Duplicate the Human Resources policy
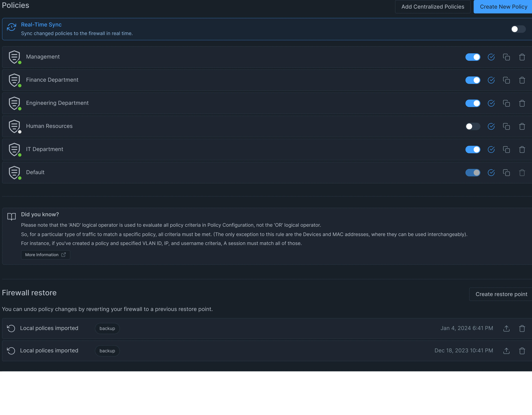 (x=506, y=126)
